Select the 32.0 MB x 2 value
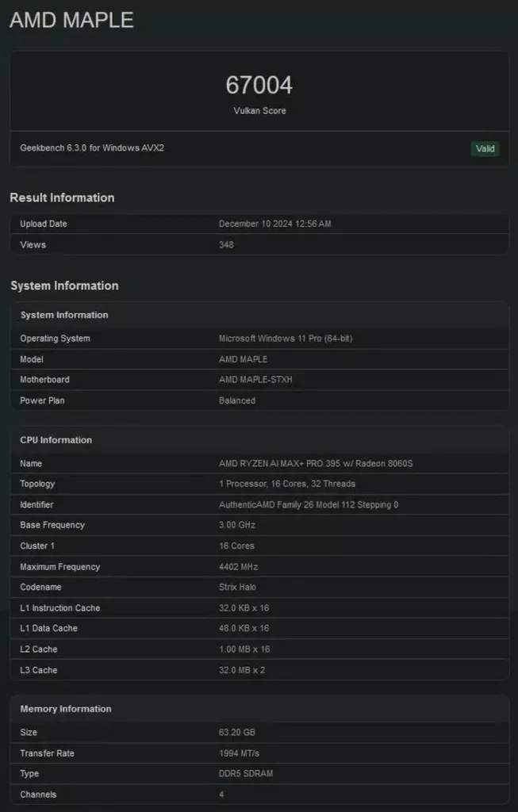This screenshot has height=812, width=518. 241,670
